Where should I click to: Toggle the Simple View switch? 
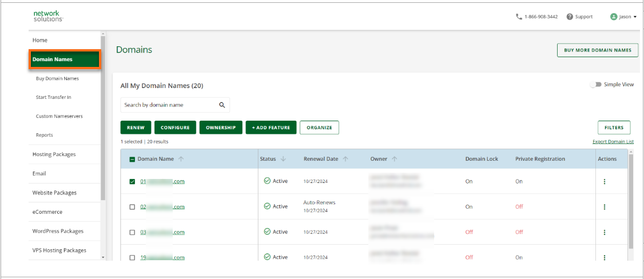[x=595, y=85]
